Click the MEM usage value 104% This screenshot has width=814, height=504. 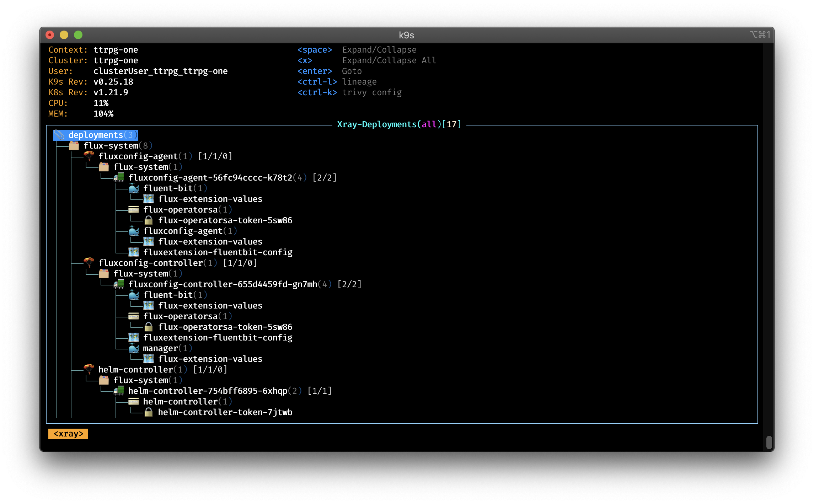[103, 114]
